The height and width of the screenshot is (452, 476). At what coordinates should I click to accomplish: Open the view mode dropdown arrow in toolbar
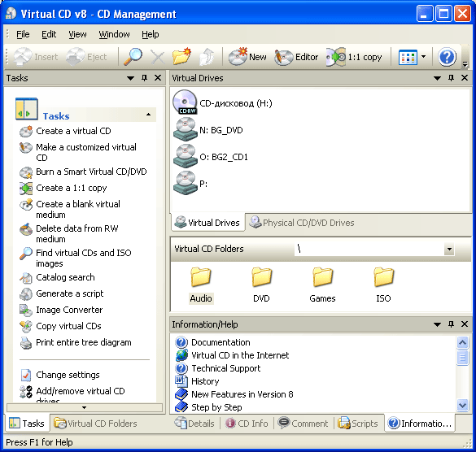(423, 56)
